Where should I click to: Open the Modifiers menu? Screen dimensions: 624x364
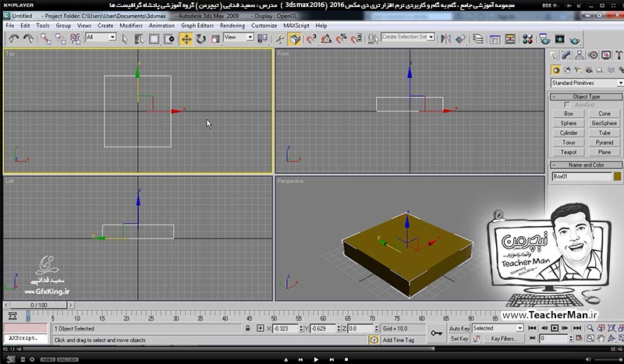pos(131,26)
